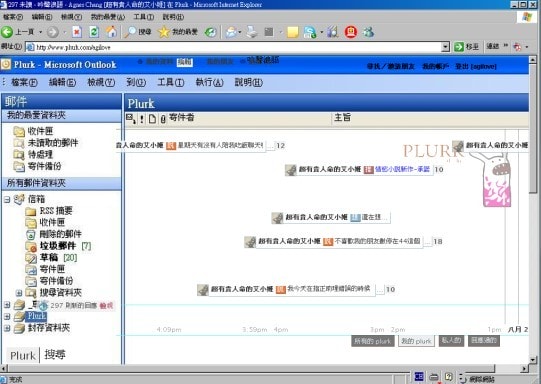
Task: Expand the 封存資料夾 tree node
Action: (7, 328)
